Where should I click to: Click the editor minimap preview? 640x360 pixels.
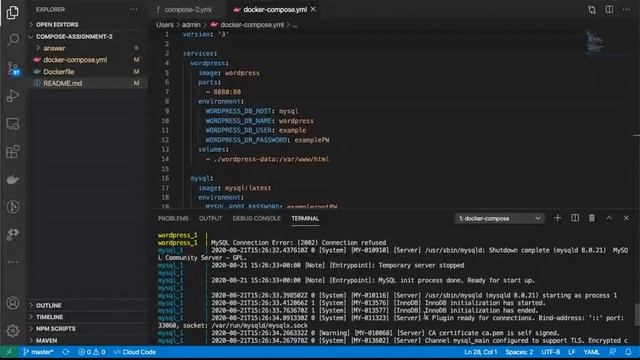(594, 43)
